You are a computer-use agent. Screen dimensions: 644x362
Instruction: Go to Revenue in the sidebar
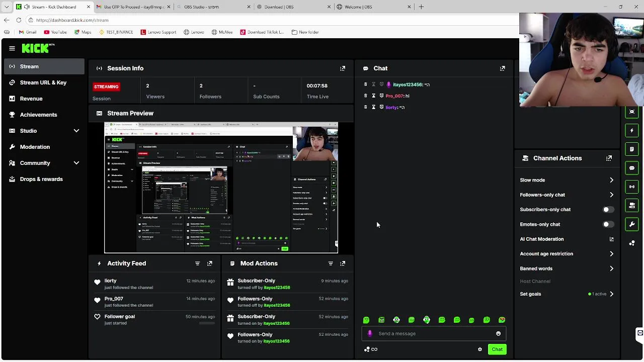(x=44, y=99)
